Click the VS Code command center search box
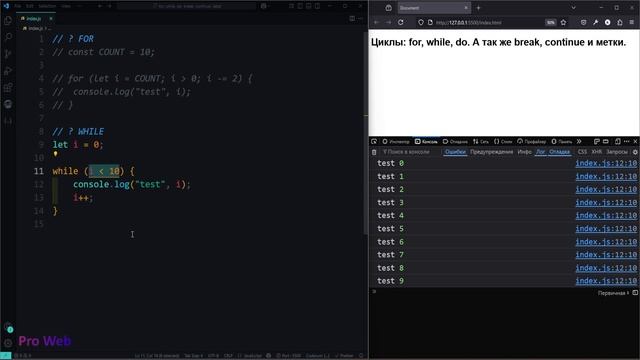This screenshot has height=360, width=640. tap(187, 6)
